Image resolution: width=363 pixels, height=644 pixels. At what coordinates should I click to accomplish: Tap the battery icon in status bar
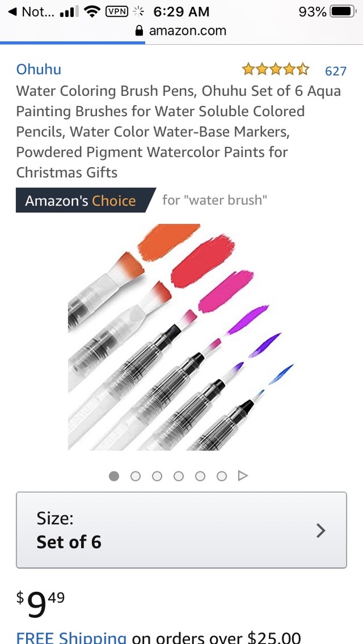point(343,12)
